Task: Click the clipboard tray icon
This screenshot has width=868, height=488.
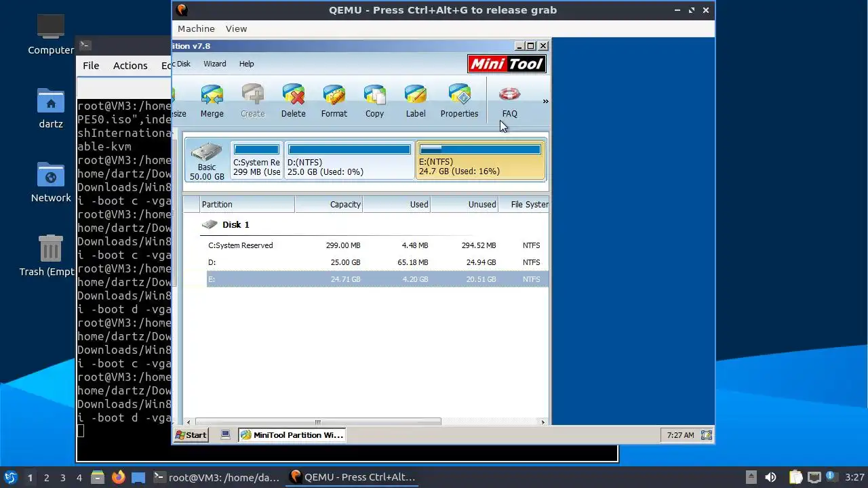Action: tap(795, 477)
